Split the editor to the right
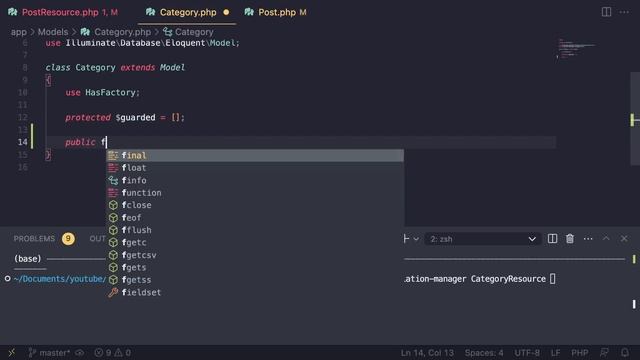 point(606,12)
